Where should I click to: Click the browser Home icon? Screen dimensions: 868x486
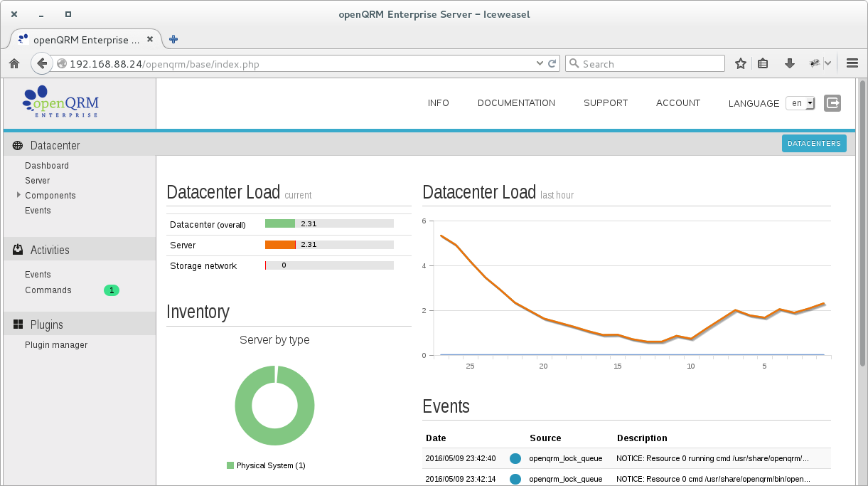click(14, 64)
